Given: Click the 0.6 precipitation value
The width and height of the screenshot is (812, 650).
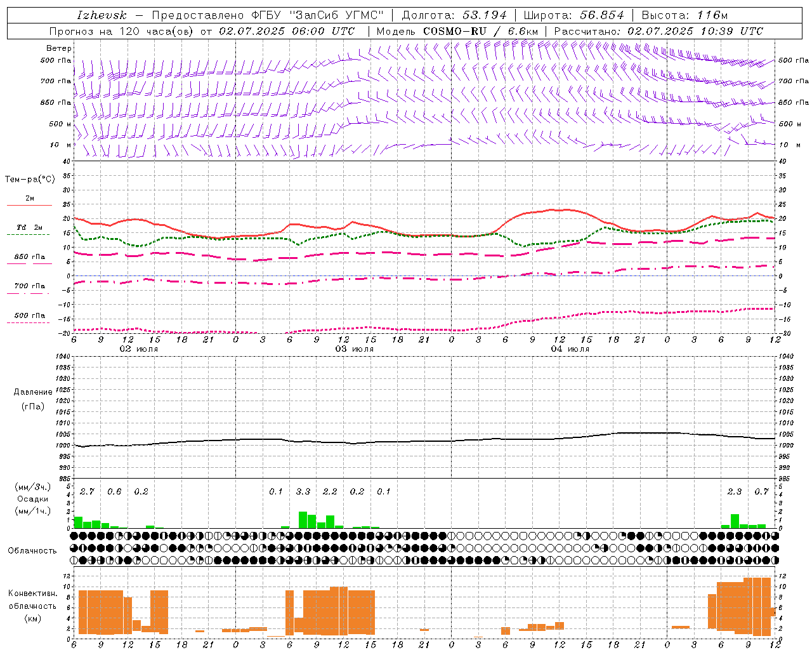Looking at the screenshot, I should 114,491.
